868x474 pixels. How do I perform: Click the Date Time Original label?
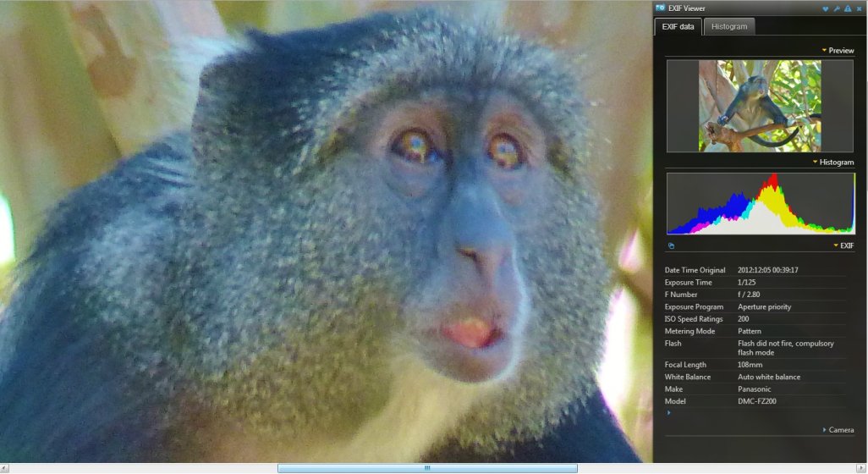click(x=695, y=270)
